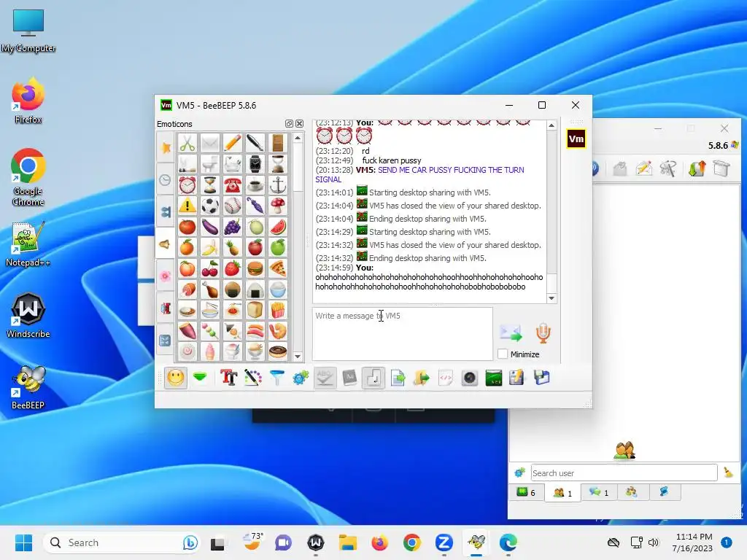Open the green screen tab showing 6
The width and height of the screenshot is (747, 560).
click(526, 492)
